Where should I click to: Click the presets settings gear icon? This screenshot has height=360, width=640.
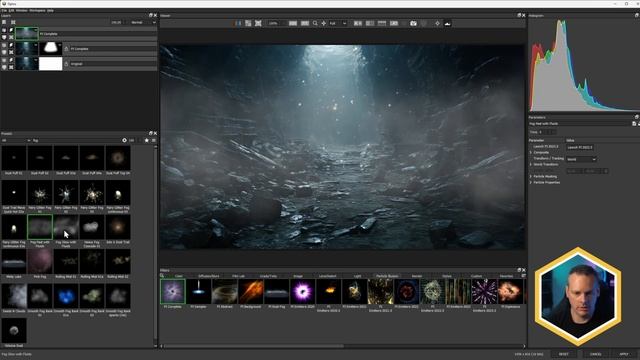[124, 140]
